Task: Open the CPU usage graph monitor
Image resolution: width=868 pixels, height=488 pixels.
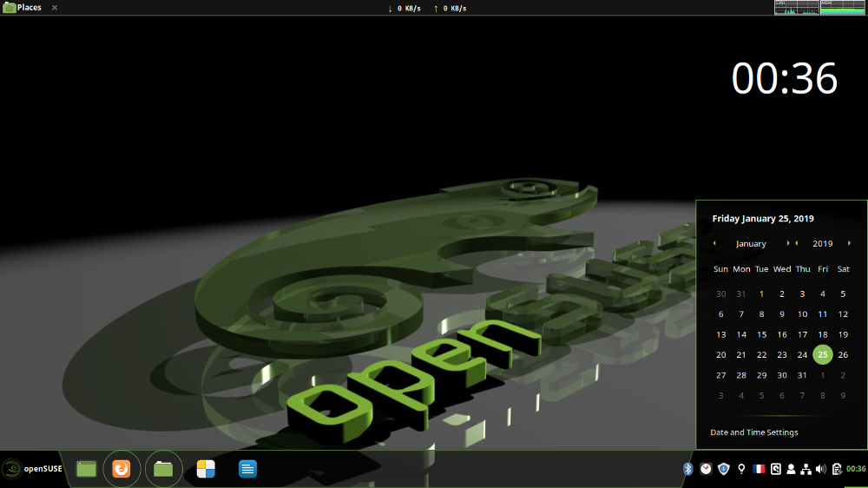Action: (x=797, y=7)
